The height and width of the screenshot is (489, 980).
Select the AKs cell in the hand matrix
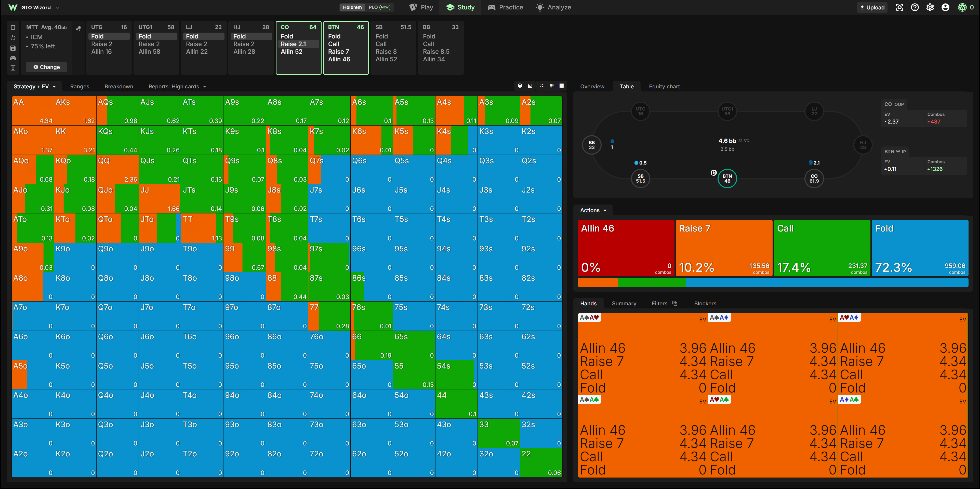75,111
